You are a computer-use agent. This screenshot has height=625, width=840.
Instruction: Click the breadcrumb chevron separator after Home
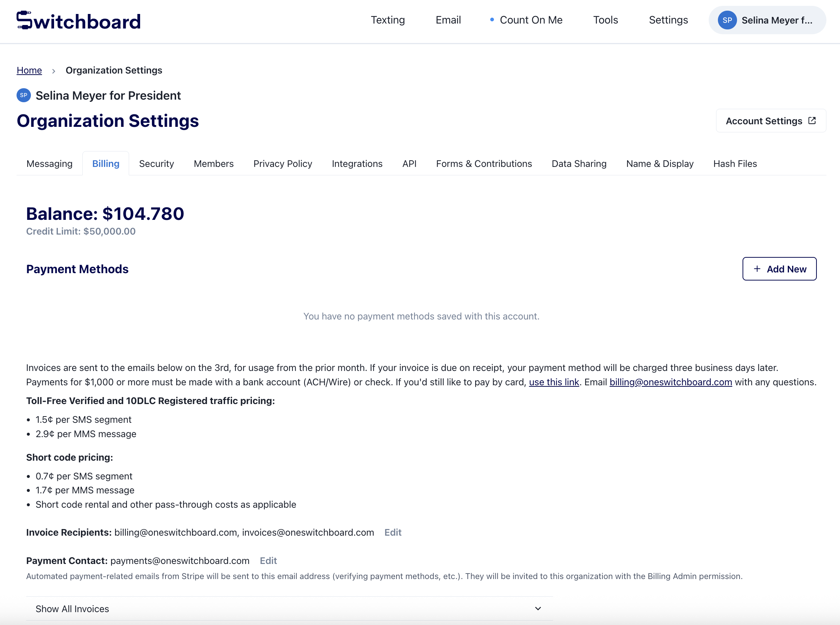[x=54, y=71]
